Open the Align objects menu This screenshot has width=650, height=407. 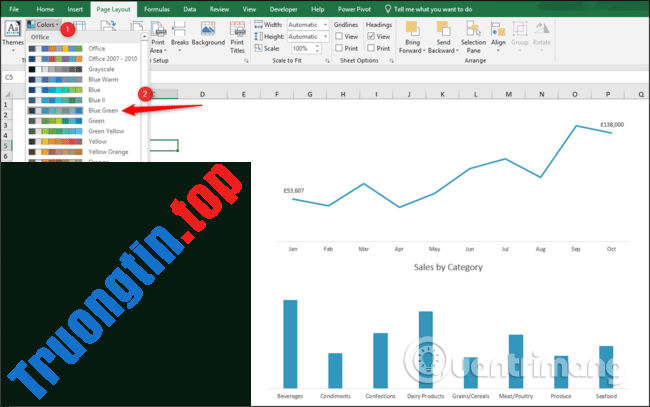[498, 37]
